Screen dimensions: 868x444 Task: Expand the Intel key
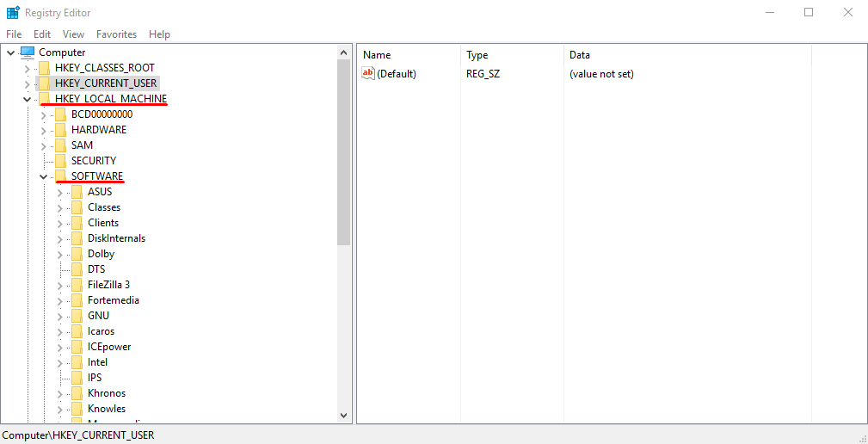coord(59,362)
